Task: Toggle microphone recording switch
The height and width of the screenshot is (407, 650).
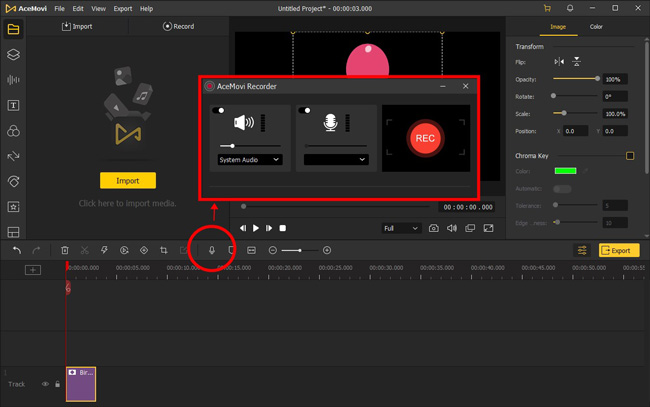Action: 304,110
